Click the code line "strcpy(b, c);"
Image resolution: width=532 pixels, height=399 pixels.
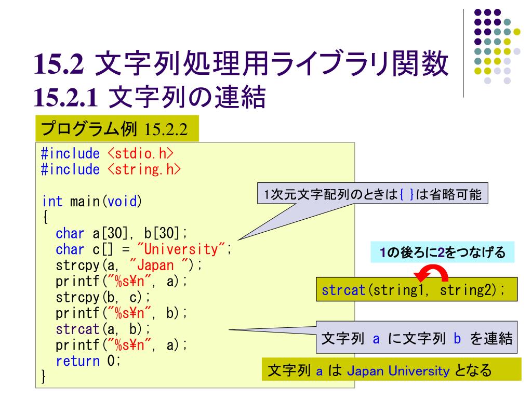tap(103, 297)
